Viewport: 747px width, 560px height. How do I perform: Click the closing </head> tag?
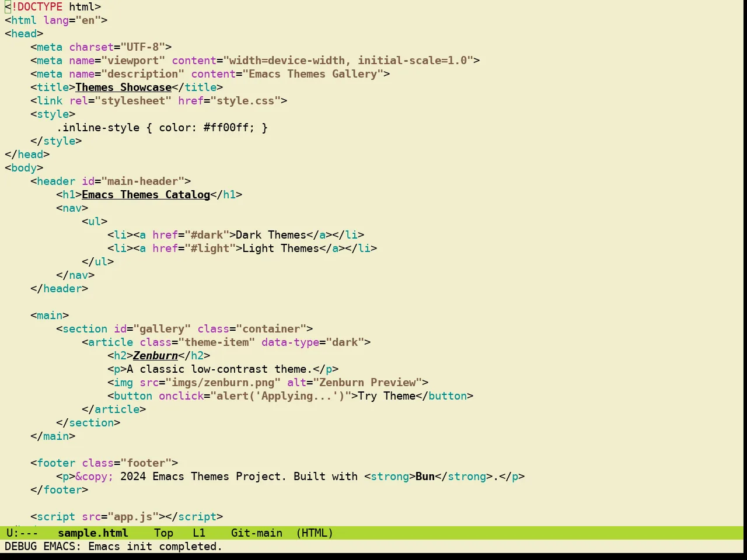click(27, 155)
